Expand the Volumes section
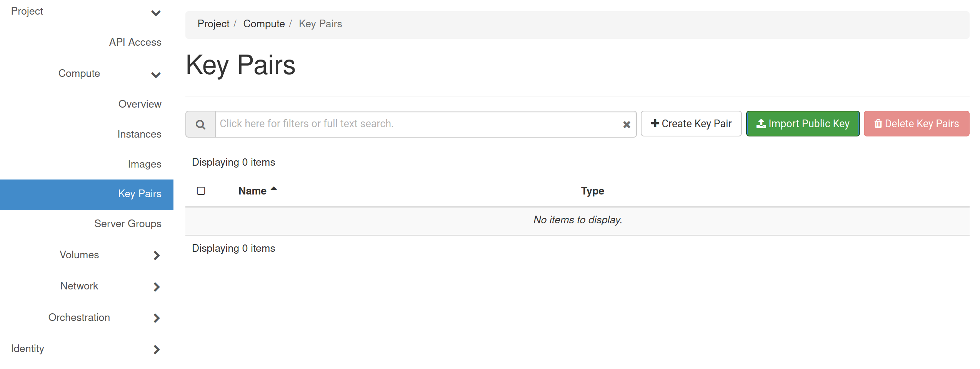980x369 pixels. pos(156,255)
